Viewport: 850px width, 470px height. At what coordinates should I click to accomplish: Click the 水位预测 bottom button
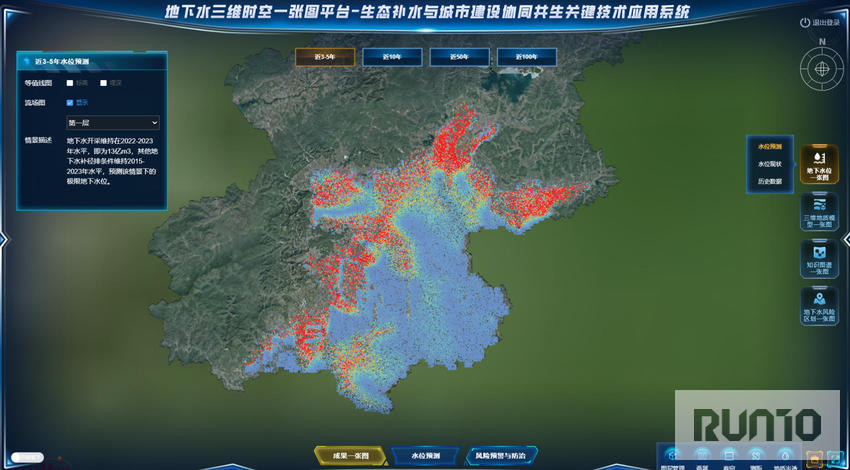click(x=424, y=456)
